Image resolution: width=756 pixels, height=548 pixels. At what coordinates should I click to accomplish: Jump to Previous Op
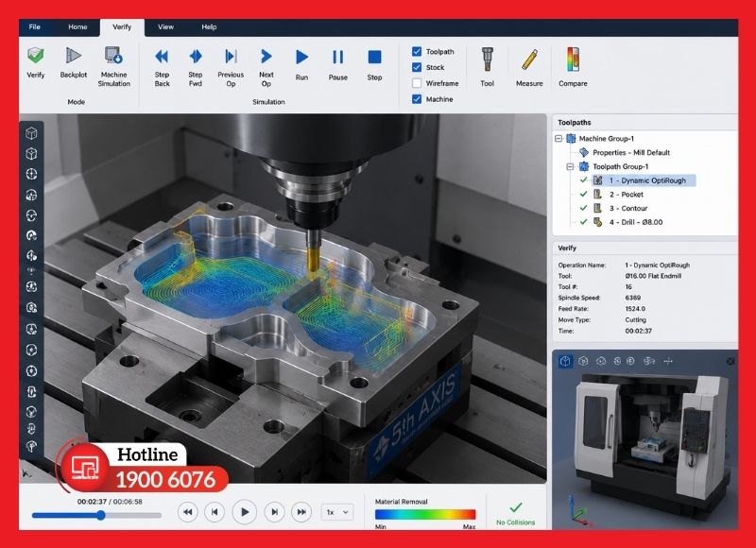(231, 57)
